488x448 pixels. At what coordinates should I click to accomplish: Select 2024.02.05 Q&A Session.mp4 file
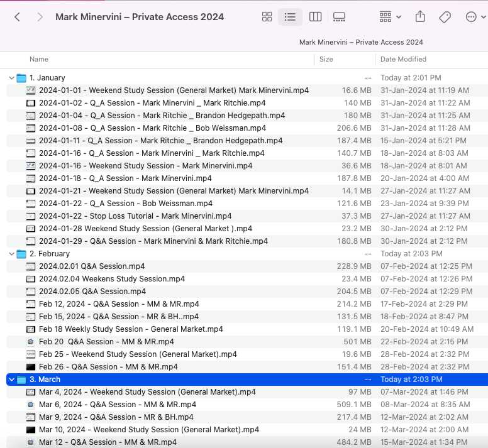92,292
